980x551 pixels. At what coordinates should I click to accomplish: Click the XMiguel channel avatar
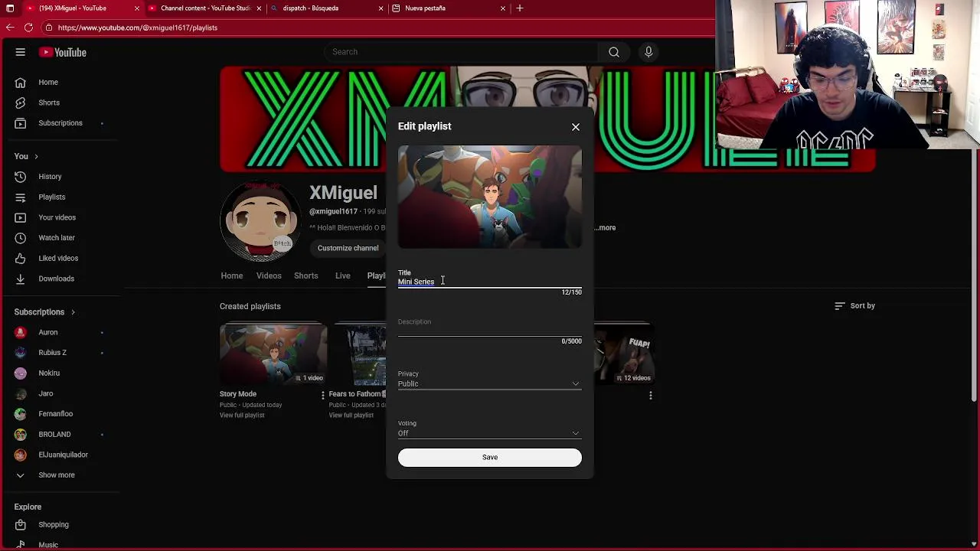(260, 222)
